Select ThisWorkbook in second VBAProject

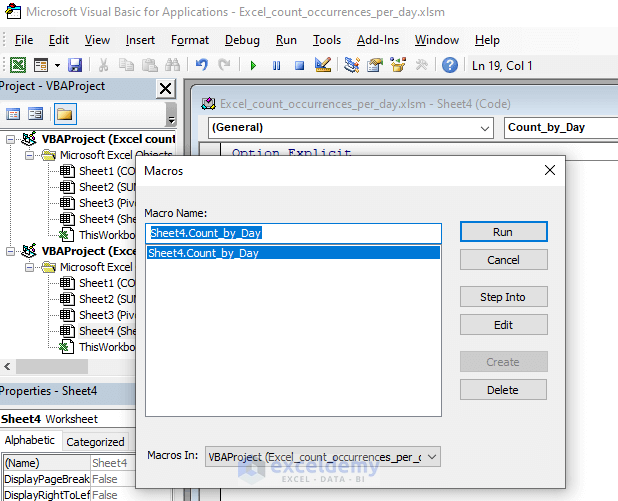[x=97, y=347]
